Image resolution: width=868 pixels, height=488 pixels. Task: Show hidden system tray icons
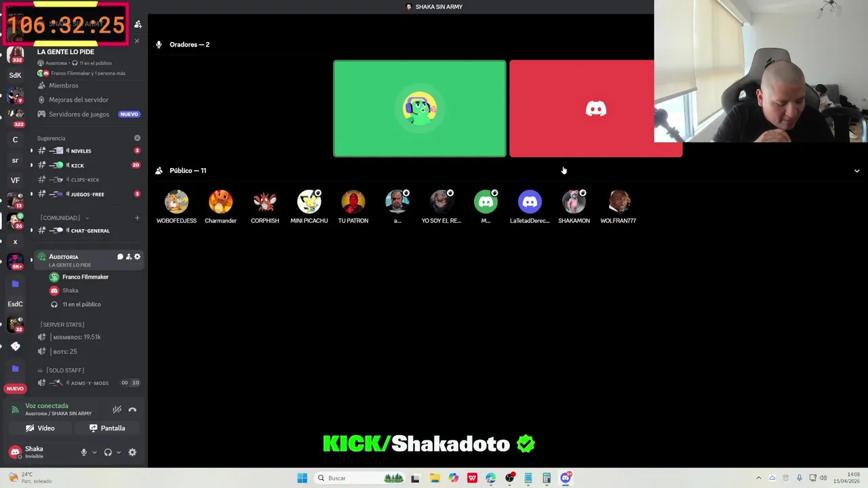click(759, 478)
